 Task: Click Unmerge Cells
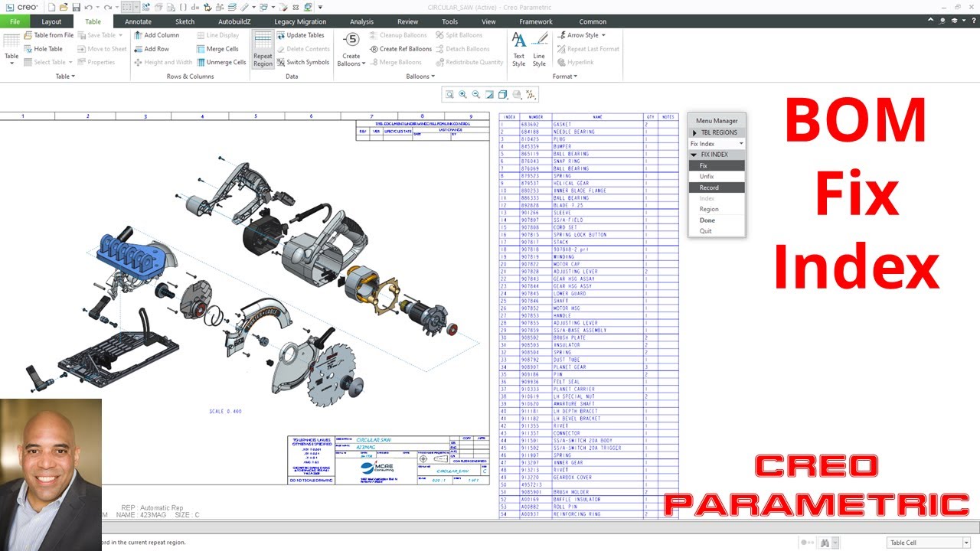click(220, 63)
